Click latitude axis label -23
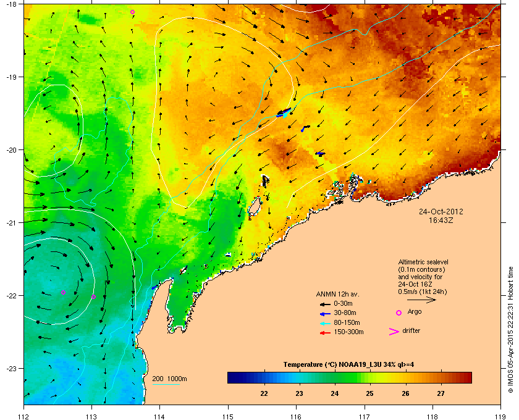519x420 pixels. click(12, 368)
